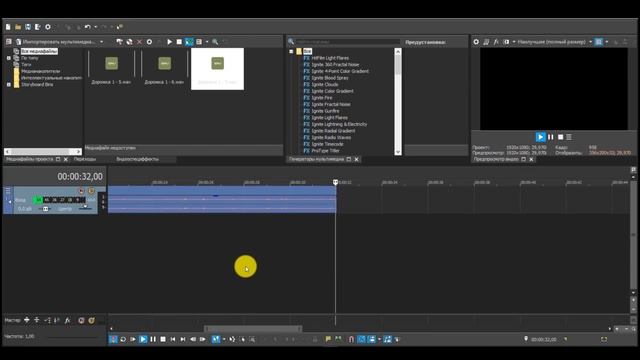
Task: Pause from the Video Preview pause button
Action: tap(551, 137)
